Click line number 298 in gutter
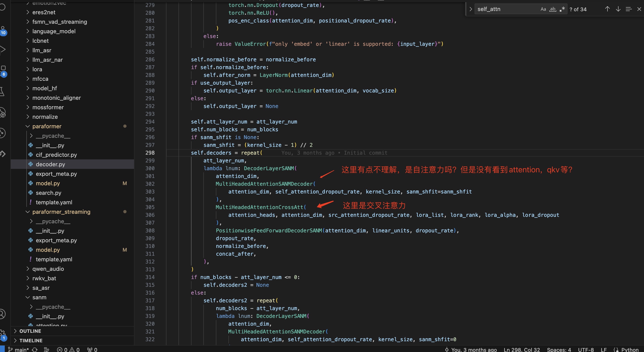644x352 pixels. 150,153
